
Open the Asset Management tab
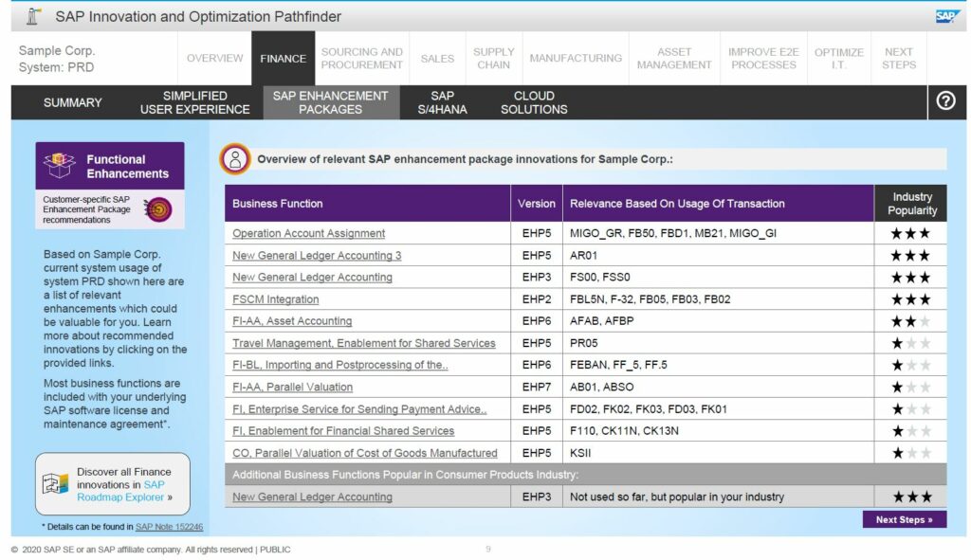[x=674, y=58]
